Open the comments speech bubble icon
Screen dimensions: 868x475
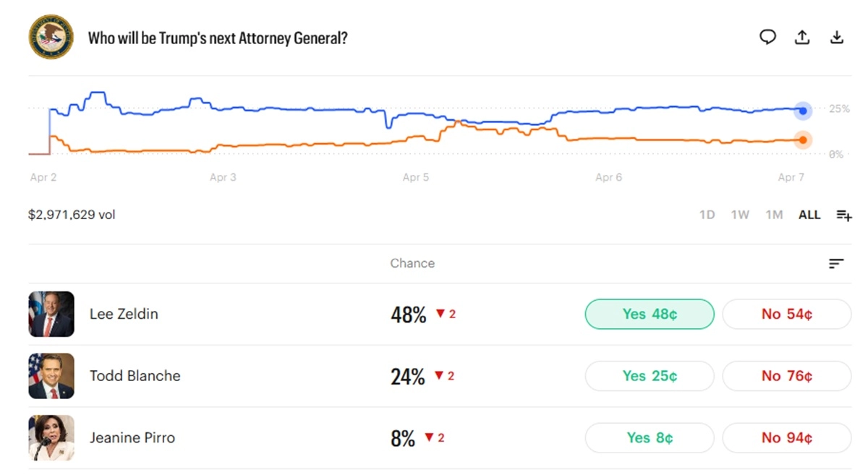tap(767, 38)
